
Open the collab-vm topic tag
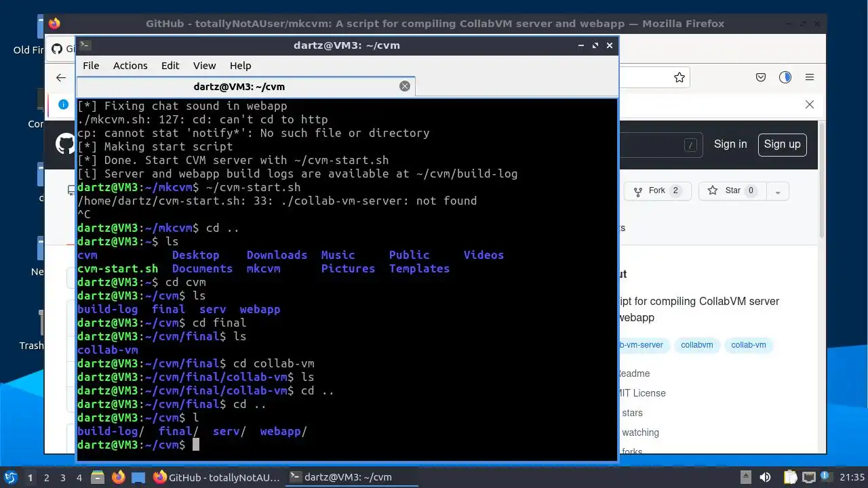749,345
